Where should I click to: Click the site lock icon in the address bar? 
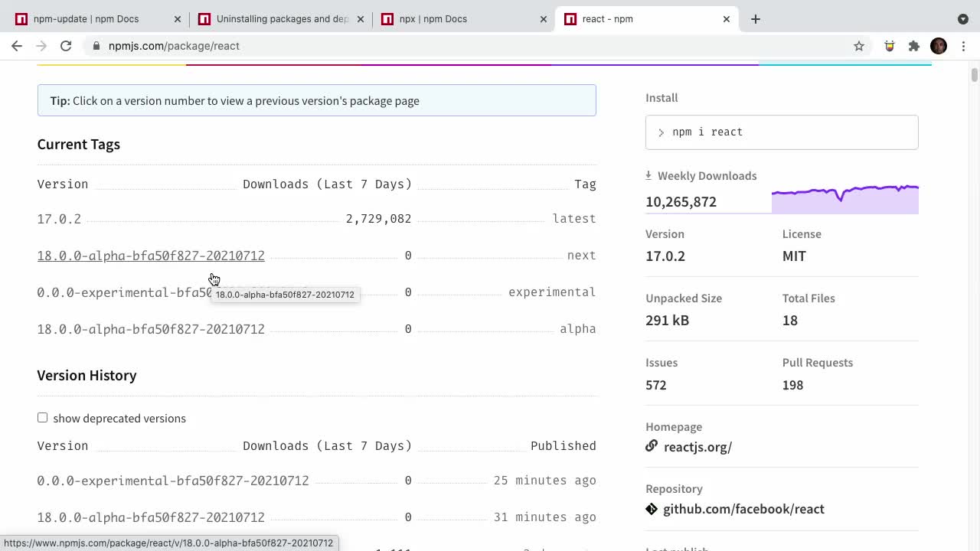(96, 46)
